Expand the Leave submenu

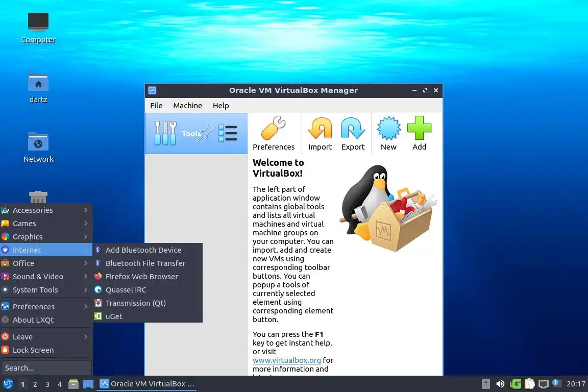[x=46, y=336]
